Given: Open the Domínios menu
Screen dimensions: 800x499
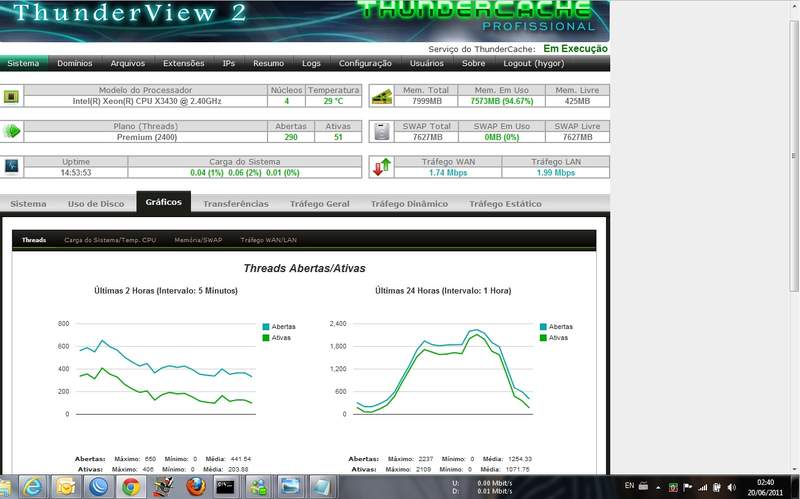Looking at the screenshot, I should (x=74, y=63).
